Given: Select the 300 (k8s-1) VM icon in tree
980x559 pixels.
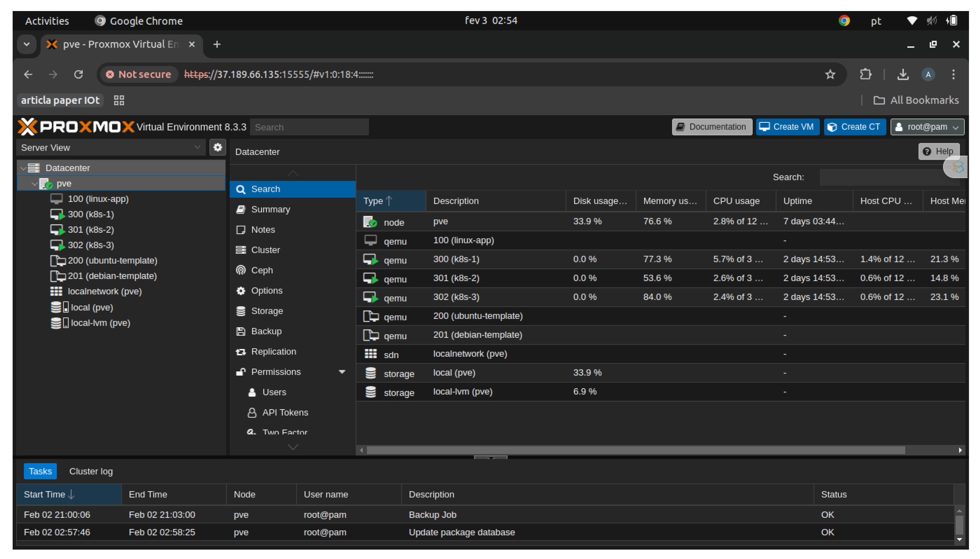Looking at the screenshot, I should pyautogui.click(x=57, y=214).
